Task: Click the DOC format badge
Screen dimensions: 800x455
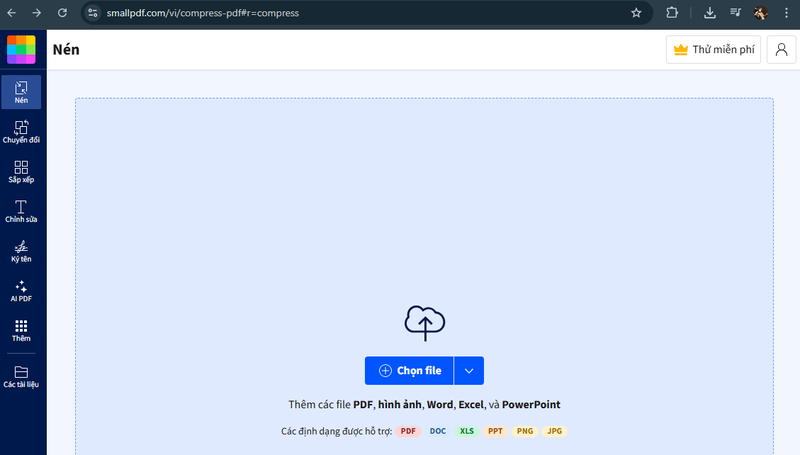Action: [x=438, y=431]
